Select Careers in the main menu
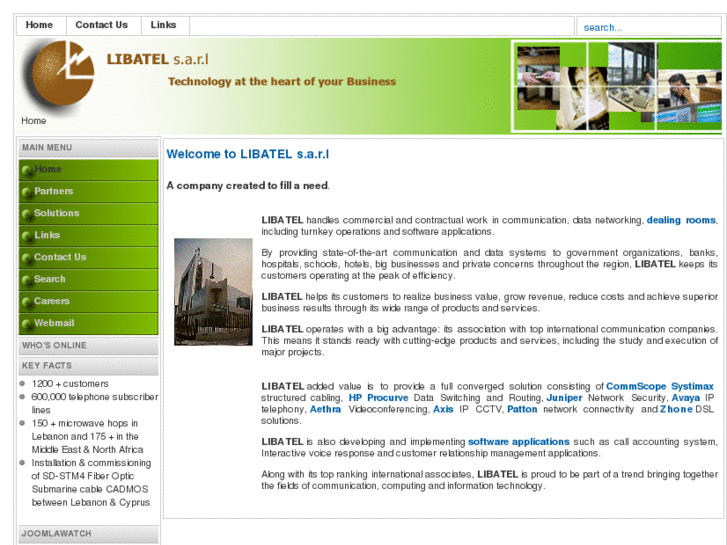The width and height of the screenshot is (727, 545). coord(88,301)
